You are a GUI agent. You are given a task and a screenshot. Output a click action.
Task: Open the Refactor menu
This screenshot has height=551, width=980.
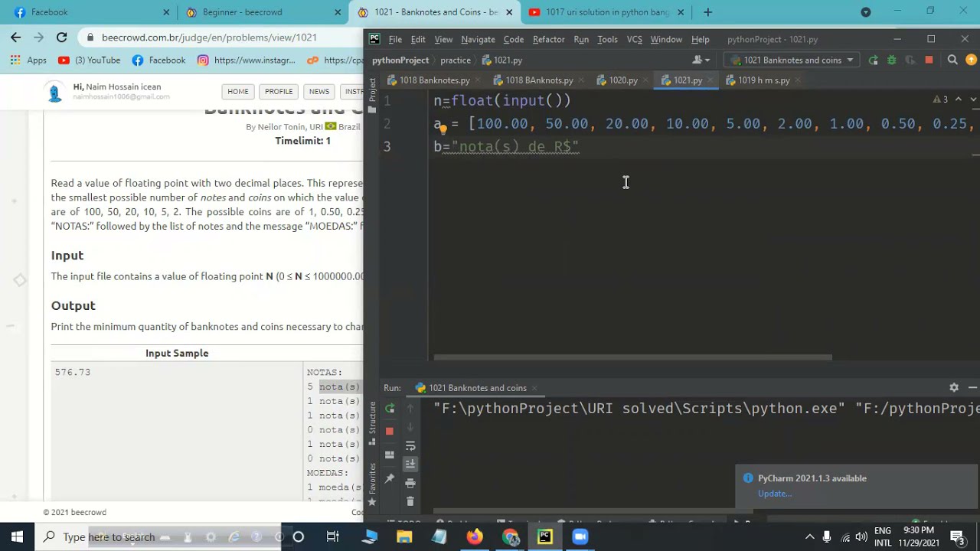point(548,39)
